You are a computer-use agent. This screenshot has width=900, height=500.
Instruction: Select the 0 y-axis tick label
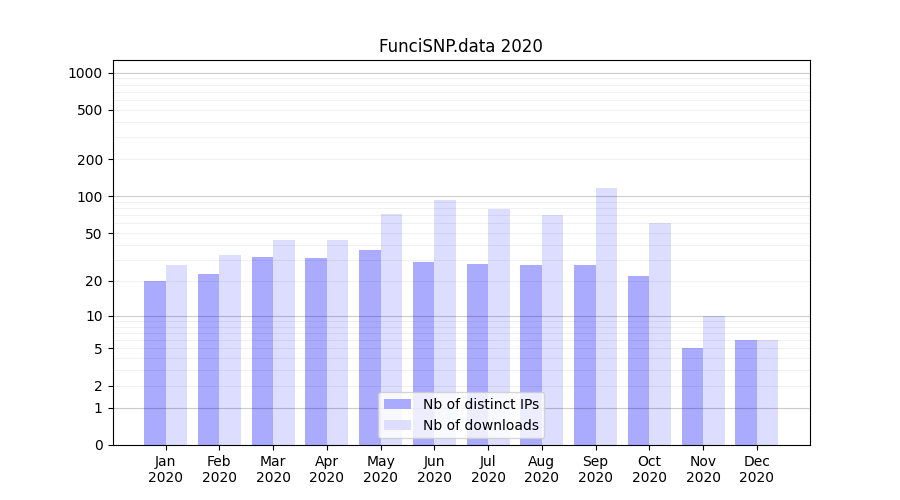point(98,445)
